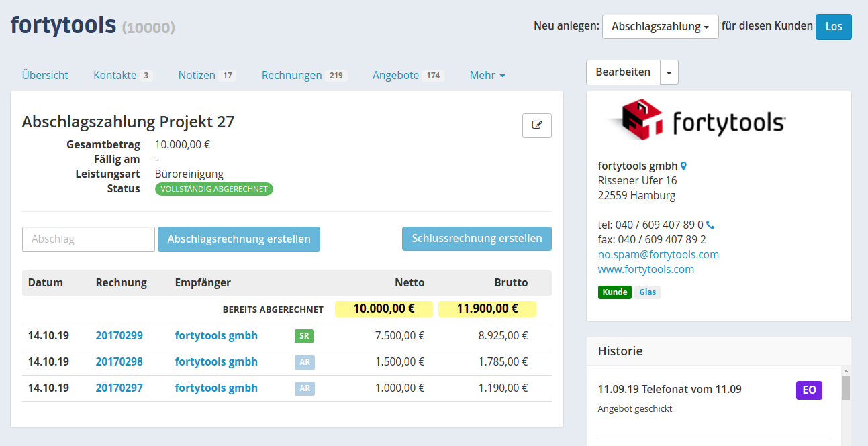This screenshot has width=868, height=446.
Task: Click the blue Los button
Action: click(x=834, y=27)
